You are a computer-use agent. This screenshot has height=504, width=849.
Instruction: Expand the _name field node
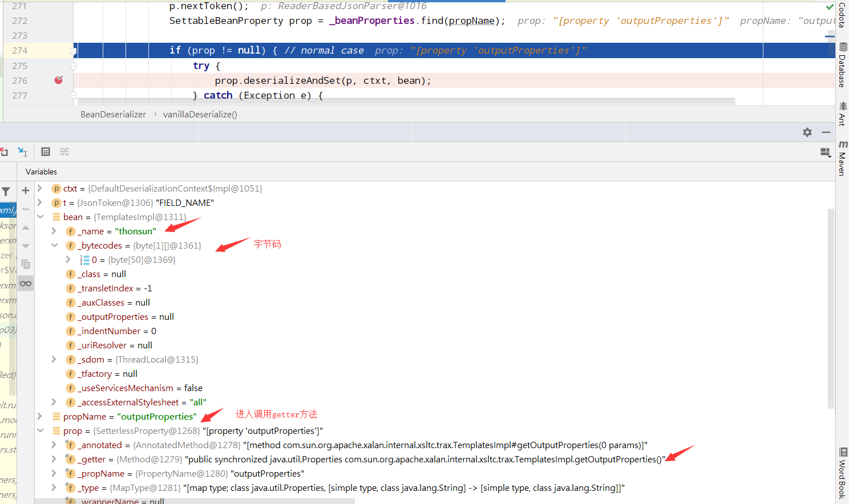[54, 231]
